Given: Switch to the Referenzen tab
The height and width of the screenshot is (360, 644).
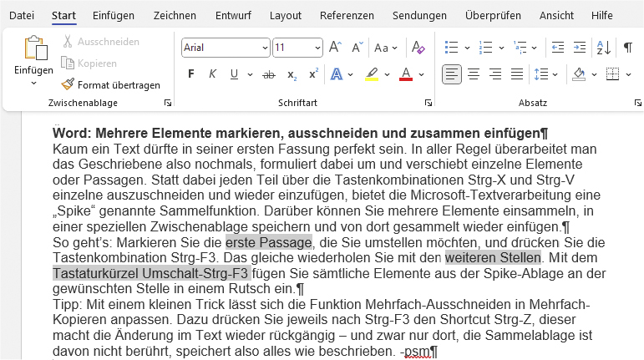Looking at the screenshot, I should click(347, 16).
